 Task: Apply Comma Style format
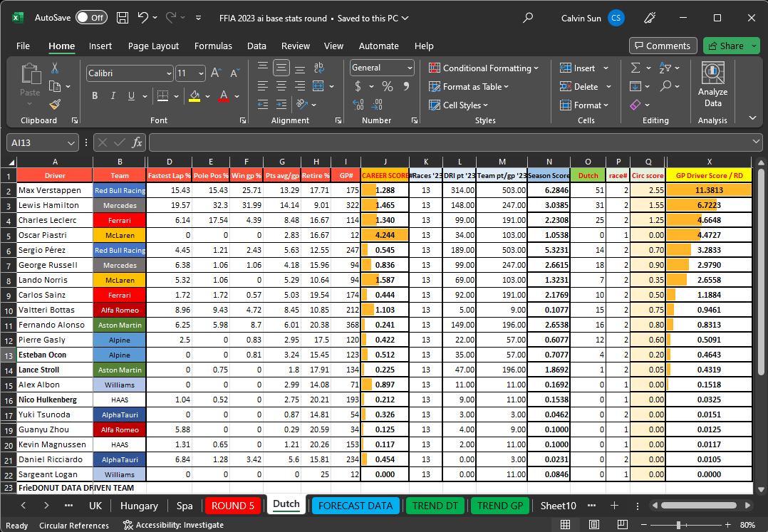[406, 87]
